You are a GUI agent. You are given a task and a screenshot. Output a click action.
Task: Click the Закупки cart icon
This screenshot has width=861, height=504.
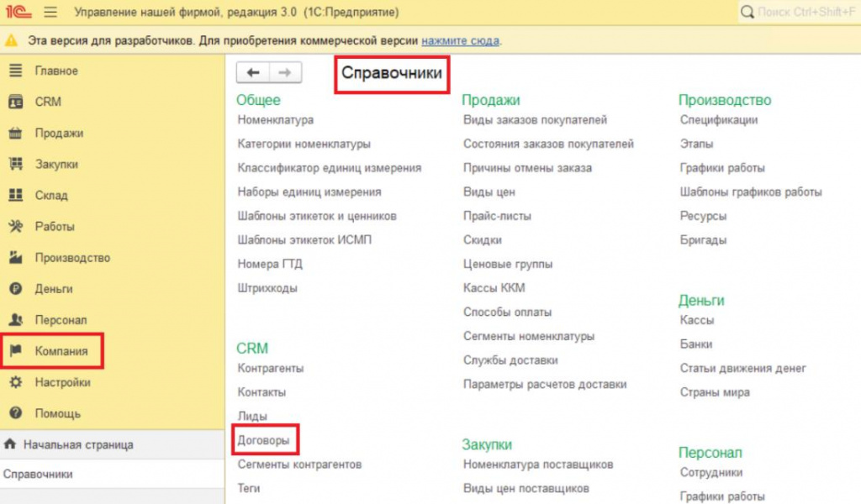pyautogui.click(x=16, y=164)
